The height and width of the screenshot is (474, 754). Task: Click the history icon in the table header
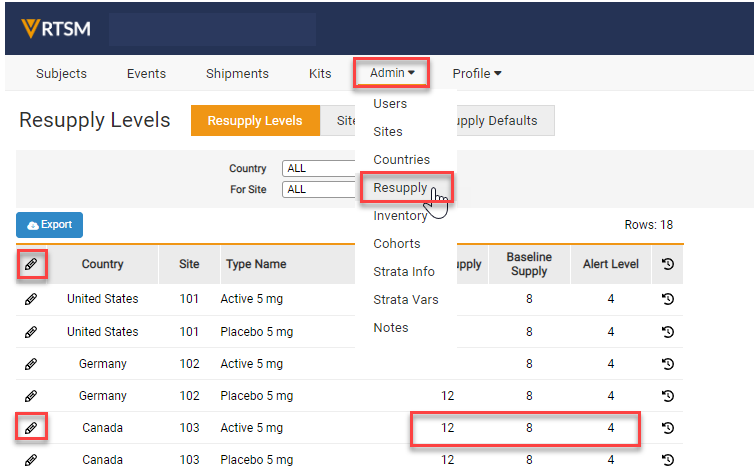click(667, 264)
